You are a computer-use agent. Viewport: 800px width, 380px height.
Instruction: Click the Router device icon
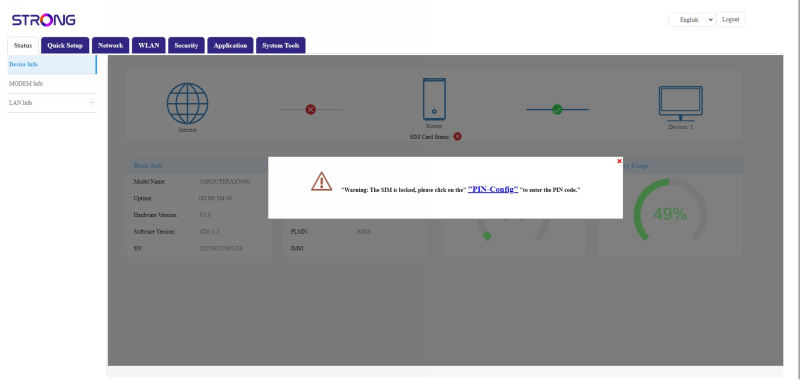pos(434,99)
